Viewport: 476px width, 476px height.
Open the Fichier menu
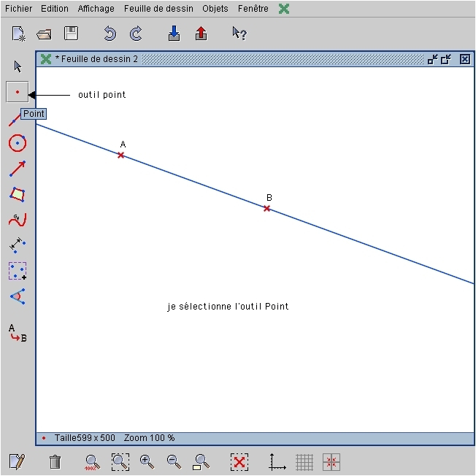[18, 9]
